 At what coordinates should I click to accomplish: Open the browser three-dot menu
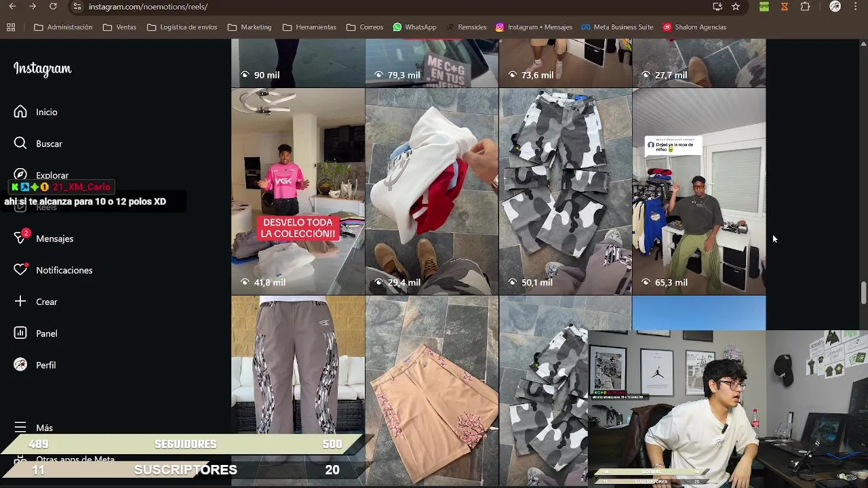(856, 7)
